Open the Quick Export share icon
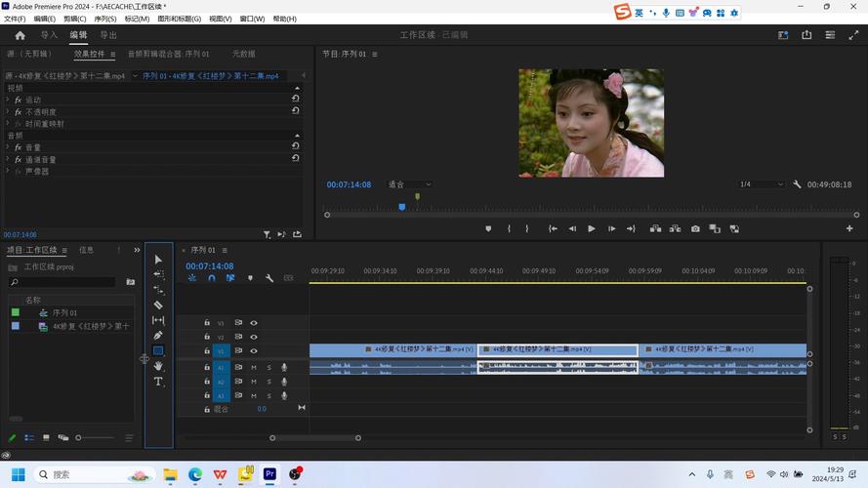 coord(806,35)
